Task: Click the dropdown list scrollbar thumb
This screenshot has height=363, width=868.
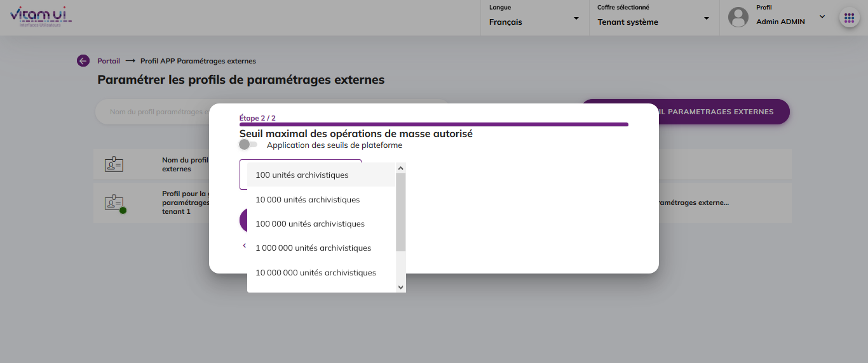Action: click(x=400, y=211)
